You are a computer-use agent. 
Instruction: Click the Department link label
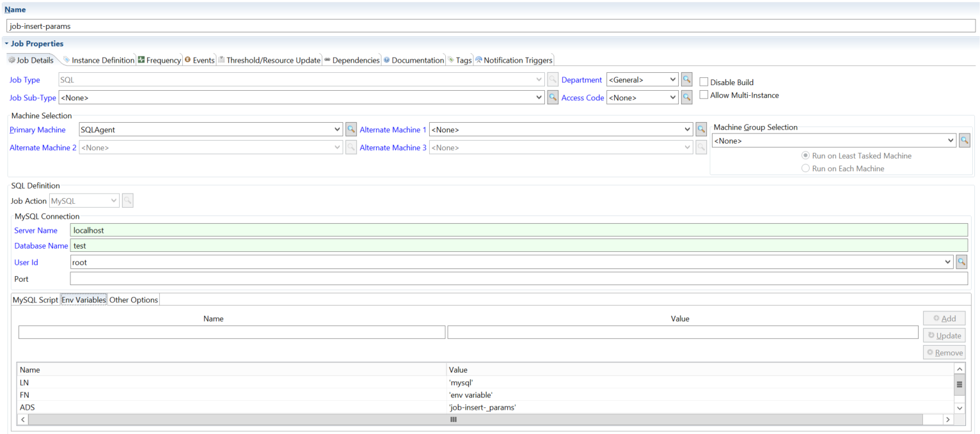pyautogui.click(x=581, y=80)
